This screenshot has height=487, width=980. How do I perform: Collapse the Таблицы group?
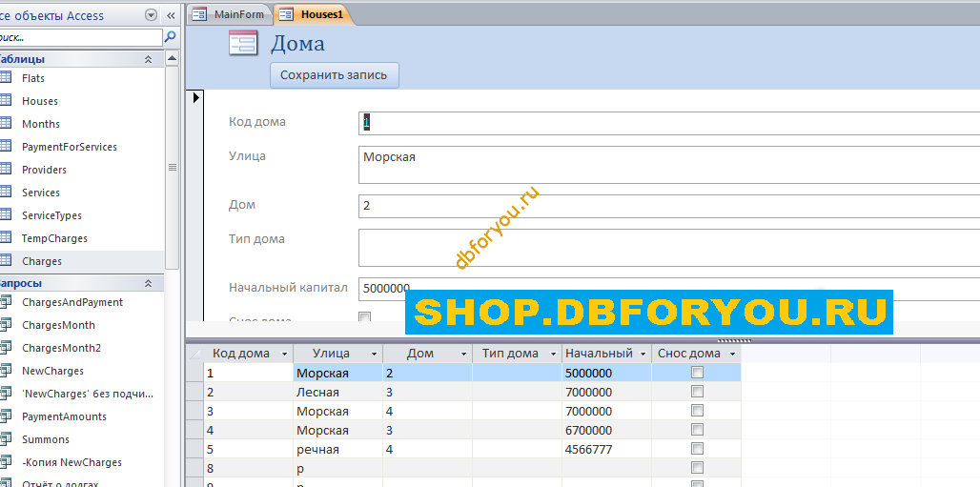148,59
